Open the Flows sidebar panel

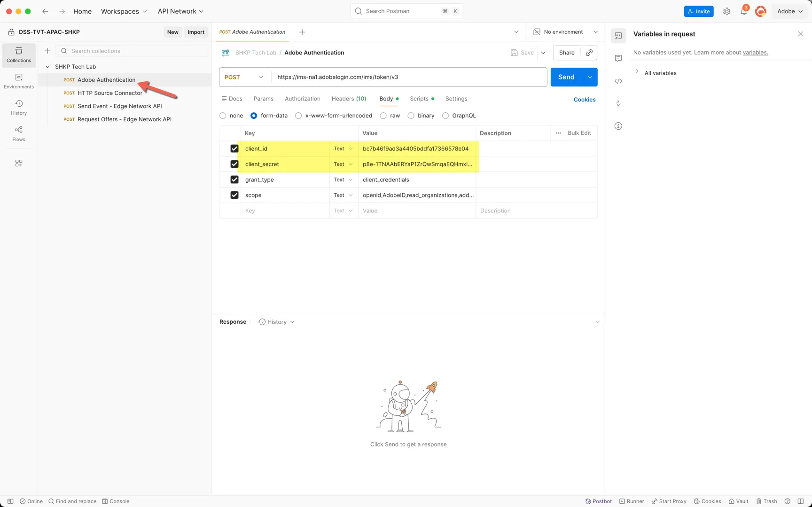click(19, 134)
